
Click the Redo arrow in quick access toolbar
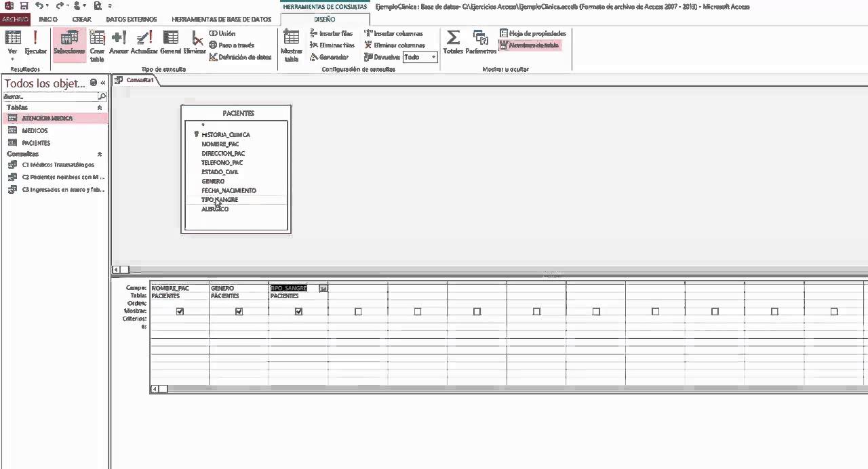pyautogui.click(x=60, y=6)
